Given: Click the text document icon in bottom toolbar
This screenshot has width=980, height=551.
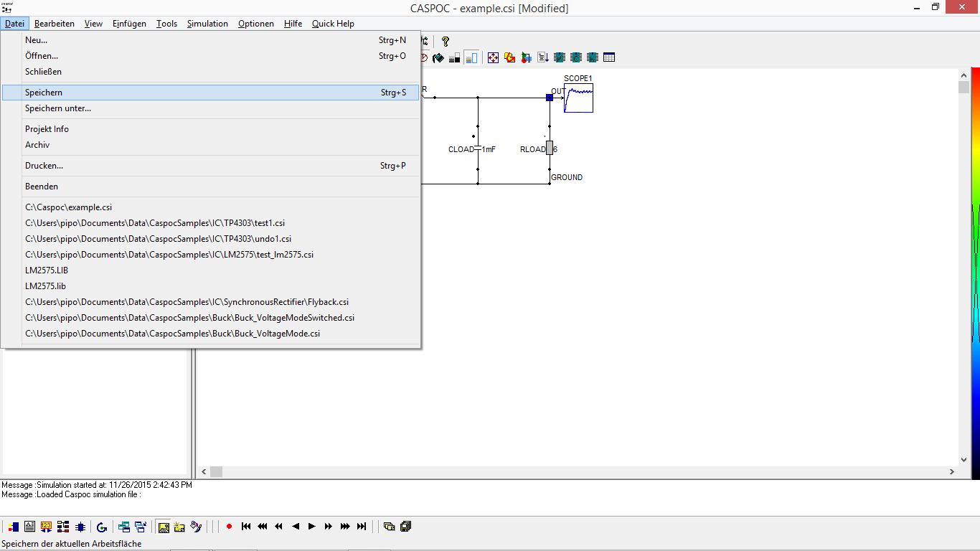Looking at the screenshot, I should pyautogui.click(x=29, y=527).
